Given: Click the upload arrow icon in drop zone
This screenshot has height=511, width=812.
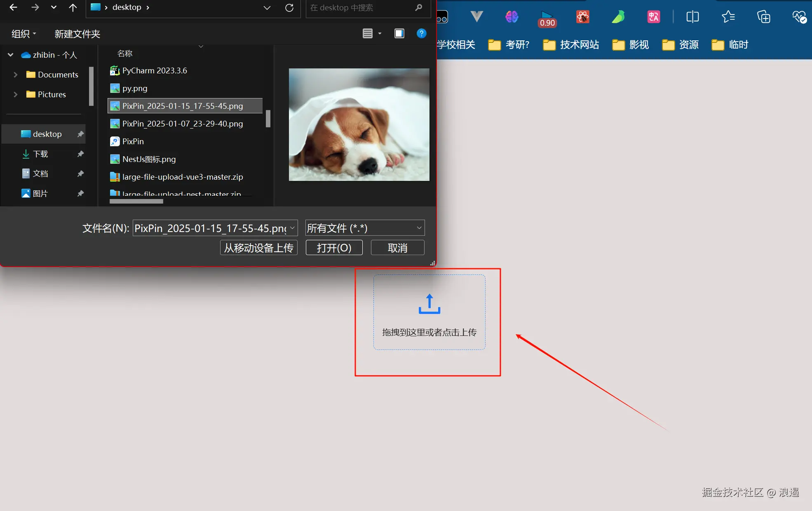Looking at the screenshot, I should click(x=429, y=304).
